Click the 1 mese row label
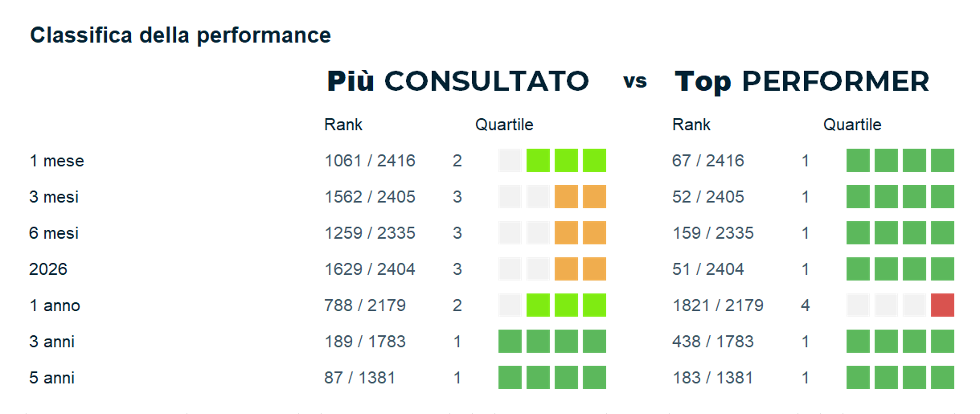The height and width of the screenshot is (414, 980). click(56, 161)
